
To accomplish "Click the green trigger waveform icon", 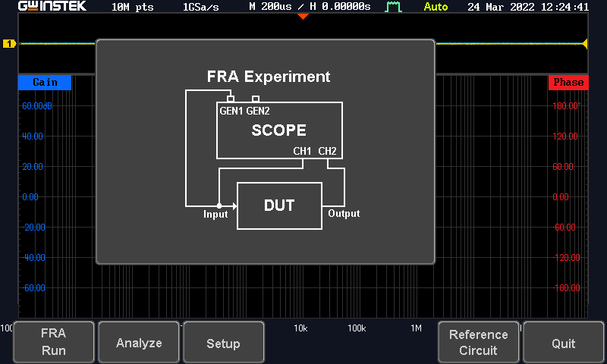I will tap(394, 8).
